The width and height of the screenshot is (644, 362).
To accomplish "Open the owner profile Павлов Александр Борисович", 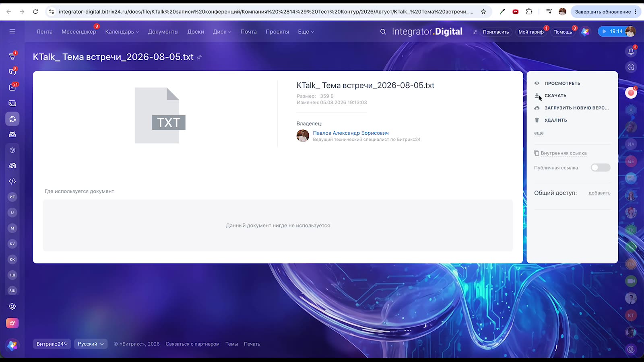I will [351, 133].
